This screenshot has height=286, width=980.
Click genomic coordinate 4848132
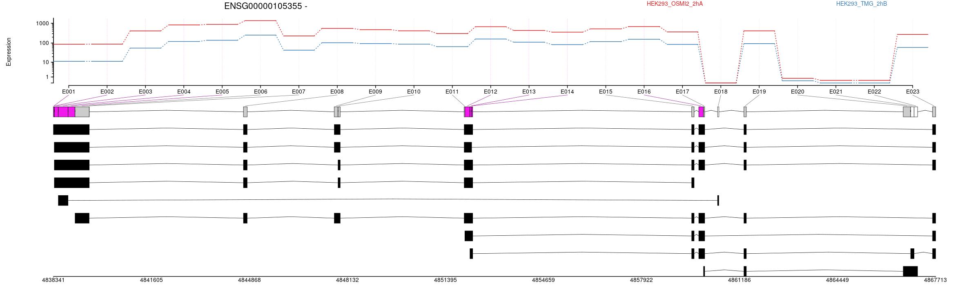(347, 280)
